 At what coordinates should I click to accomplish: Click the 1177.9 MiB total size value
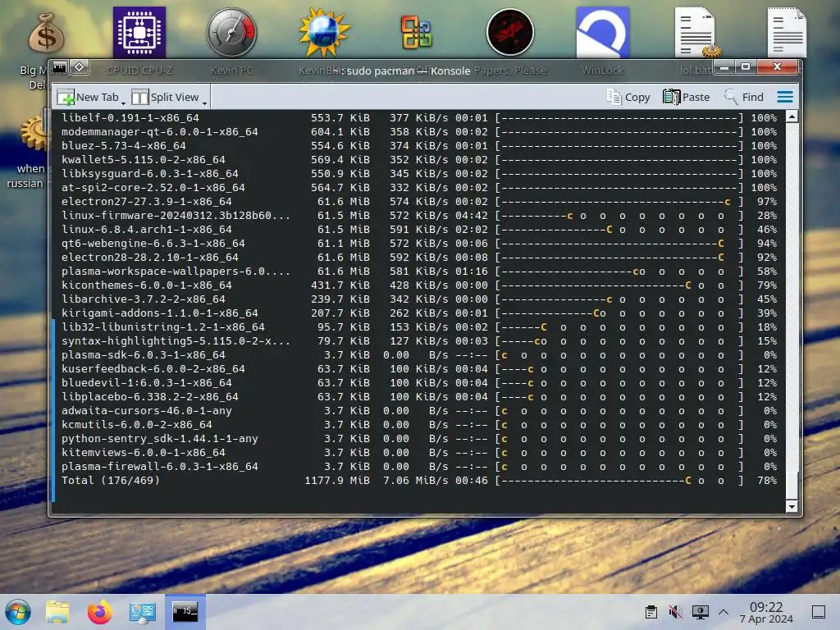coord(337,480)
